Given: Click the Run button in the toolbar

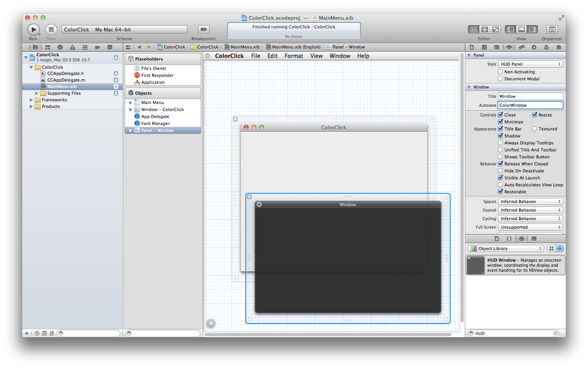Looking at the screenshot, I should coord(33,30).
